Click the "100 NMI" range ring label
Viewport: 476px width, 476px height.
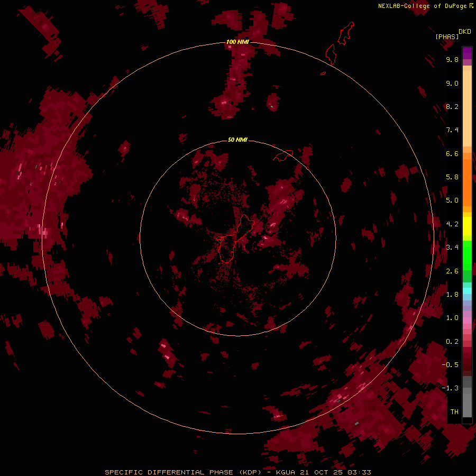coord(237,42)
